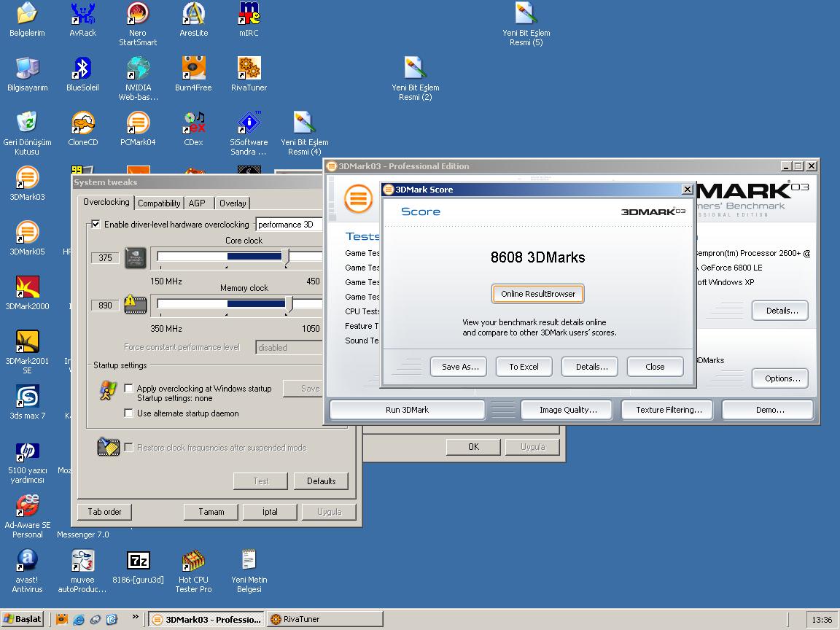This screenshot has width=840, height=630.
Task: Open the RivaTuner desktop icon
Action: pyautogui.click(x=249, y=69)
